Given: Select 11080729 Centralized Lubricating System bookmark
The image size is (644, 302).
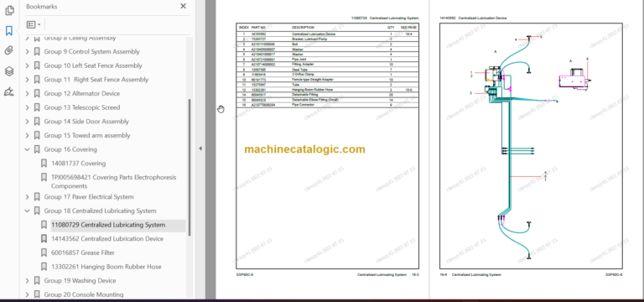Looking at the screenshot, I should [x=108, y=225].
